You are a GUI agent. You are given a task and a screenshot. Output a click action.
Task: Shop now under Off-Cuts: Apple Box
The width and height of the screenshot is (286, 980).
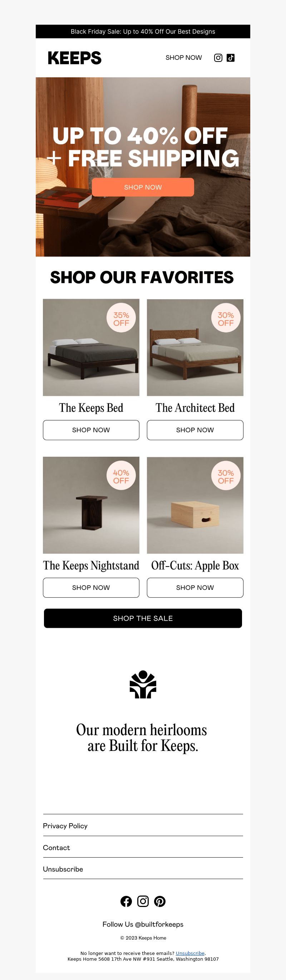pos(195,587)
